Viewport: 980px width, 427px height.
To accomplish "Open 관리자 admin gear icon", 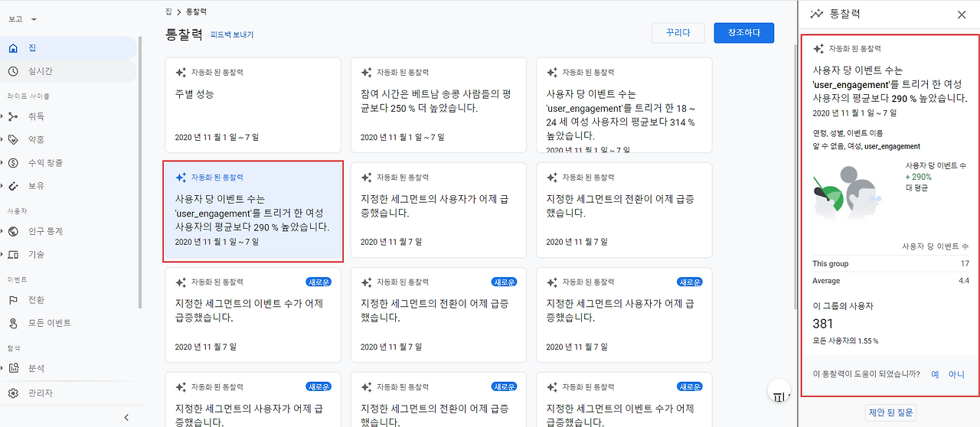I will click(x=13, y=393).
